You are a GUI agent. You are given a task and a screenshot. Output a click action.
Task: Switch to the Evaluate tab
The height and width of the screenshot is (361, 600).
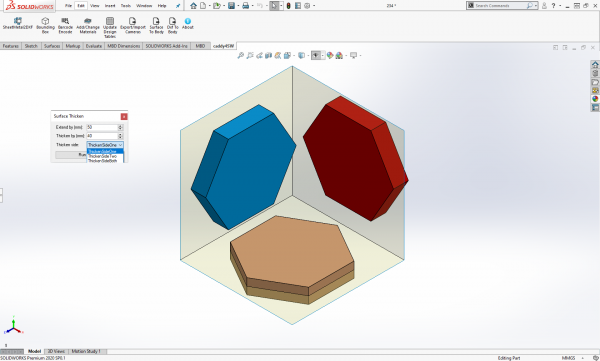tap(94, 46)
